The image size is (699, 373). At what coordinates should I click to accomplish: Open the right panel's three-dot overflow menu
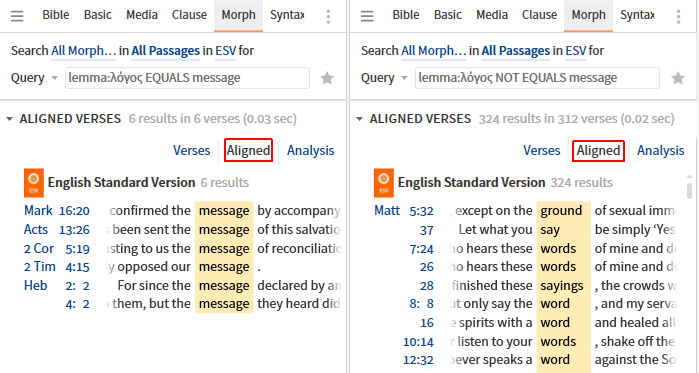pos(678,16)
